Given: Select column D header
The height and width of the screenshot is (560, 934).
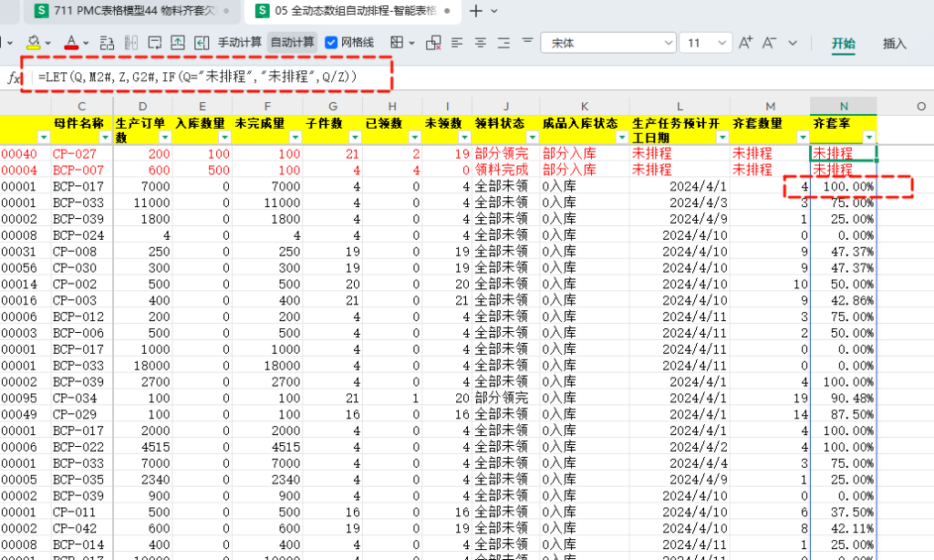Looking at the screenshot, I should click(x=142, y=106).
